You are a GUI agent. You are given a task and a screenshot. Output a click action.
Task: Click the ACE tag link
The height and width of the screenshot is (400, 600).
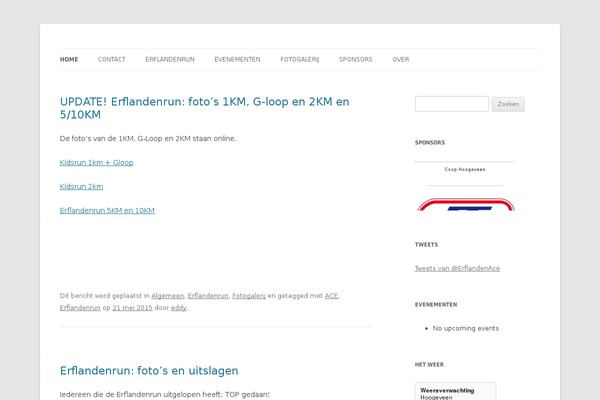pos(331,296)
